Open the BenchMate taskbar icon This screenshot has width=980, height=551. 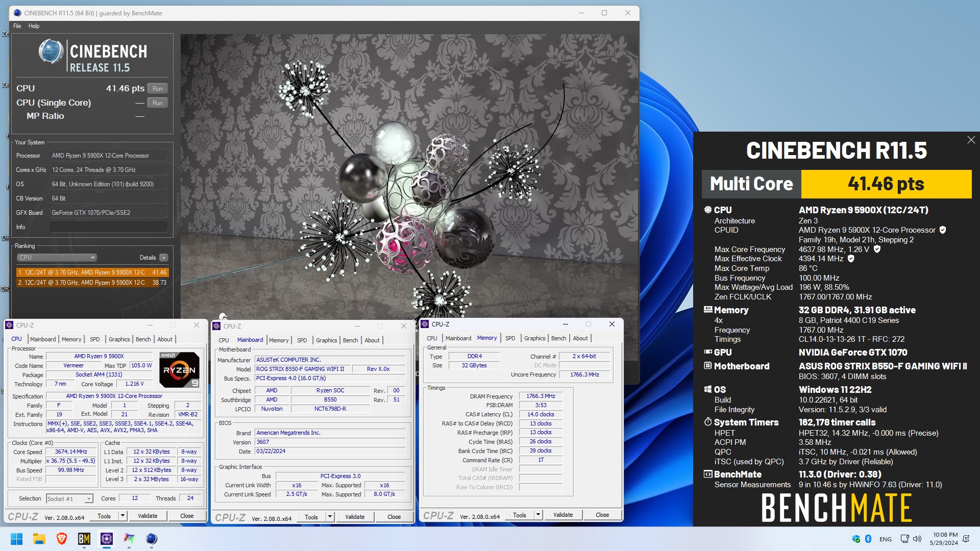click(x=84, y=539)
